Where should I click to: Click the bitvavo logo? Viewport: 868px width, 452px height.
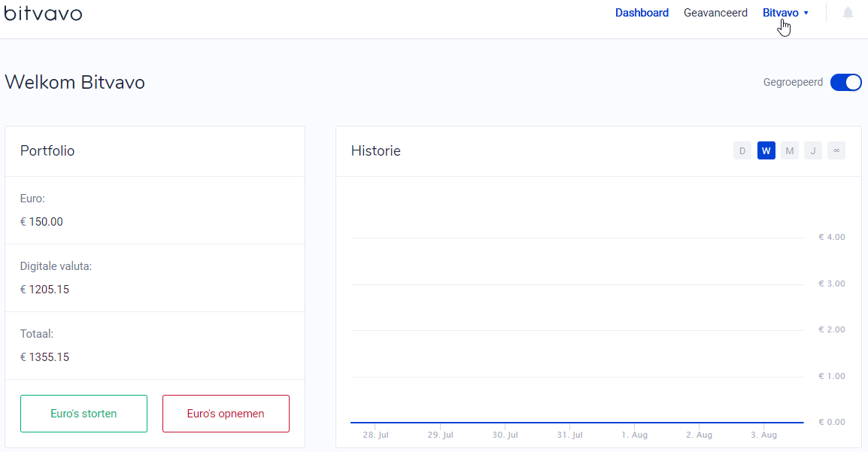(43, 12)
